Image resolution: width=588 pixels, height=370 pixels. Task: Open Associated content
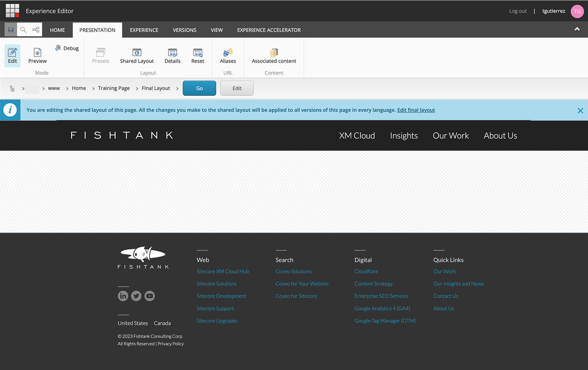click(274, 55)
